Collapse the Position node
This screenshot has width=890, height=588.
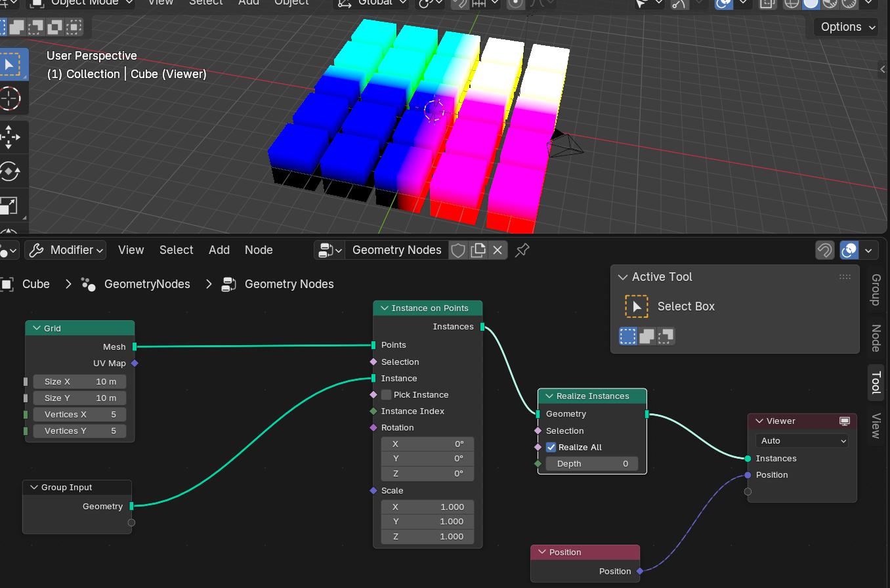(x=542, y=552)
